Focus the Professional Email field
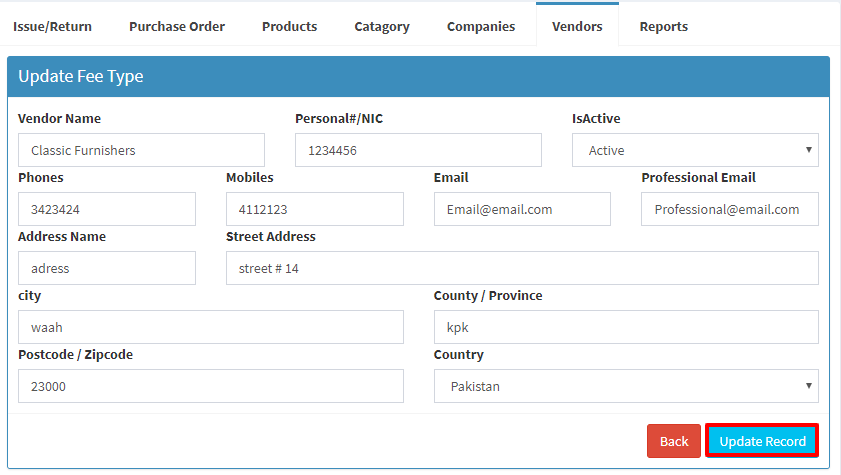 click(x=730, y=209)
